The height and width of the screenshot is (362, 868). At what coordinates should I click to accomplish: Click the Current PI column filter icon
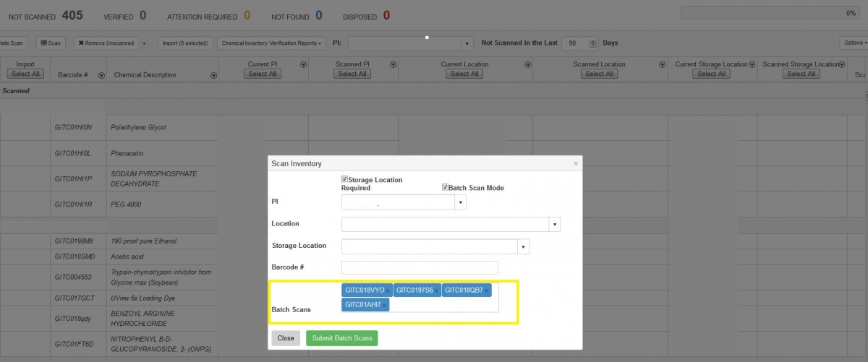point(303,64)
